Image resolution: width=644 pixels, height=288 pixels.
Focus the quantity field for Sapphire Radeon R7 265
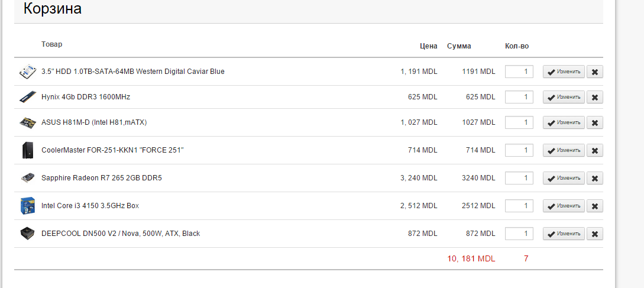click(x=519, y=179)
